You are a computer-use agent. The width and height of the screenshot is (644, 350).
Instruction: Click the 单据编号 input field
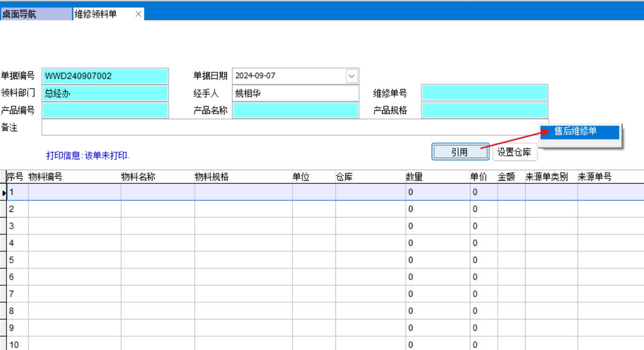pyautogui.click(x=105, y=75)
